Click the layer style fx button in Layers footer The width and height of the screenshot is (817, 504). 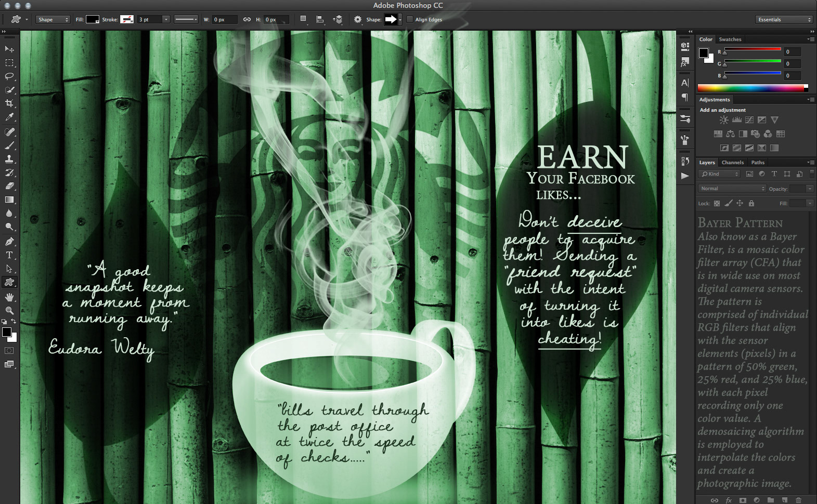pos(729,500)
